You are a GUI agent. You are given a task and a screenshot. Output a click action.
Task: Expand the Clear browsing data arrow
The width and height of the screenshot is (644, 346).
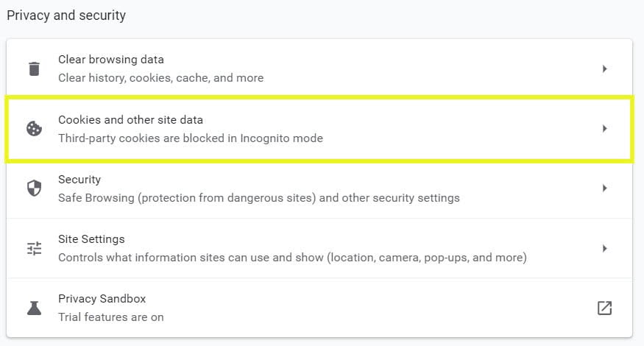pyautogui.click(x=604, y=68)
